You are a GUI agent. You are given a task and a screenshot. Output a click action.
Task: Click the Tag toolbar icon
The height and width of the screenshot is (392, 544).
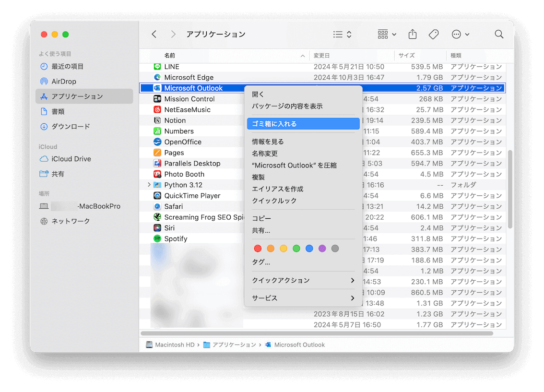tap(433, 34)
